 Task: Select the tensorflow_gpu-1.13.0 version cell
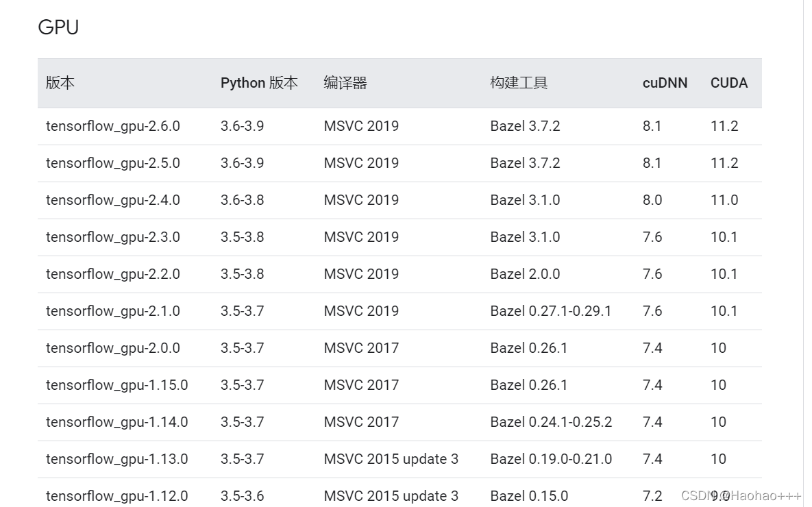point(117,459)
